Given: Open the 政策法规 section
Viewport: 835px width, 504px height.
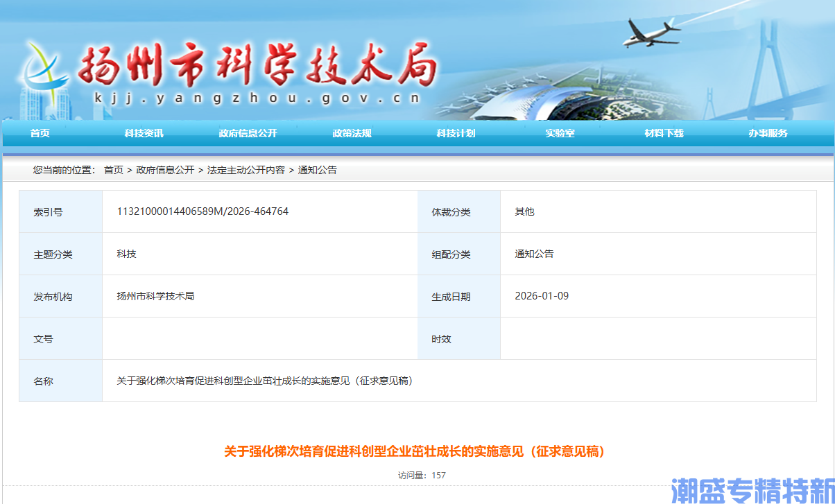Looking at the screenshot, I should click(351, 134).
